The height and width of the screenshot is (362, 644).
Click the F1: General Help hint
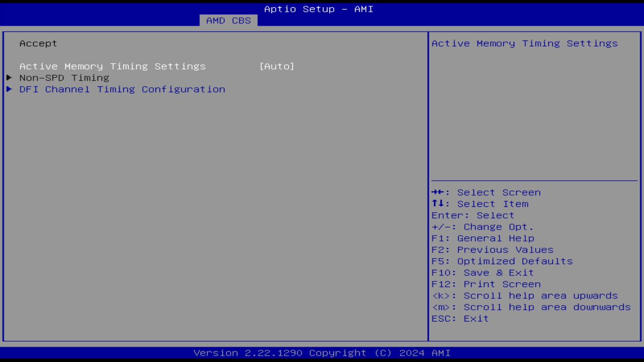click(x=483, y=238)
